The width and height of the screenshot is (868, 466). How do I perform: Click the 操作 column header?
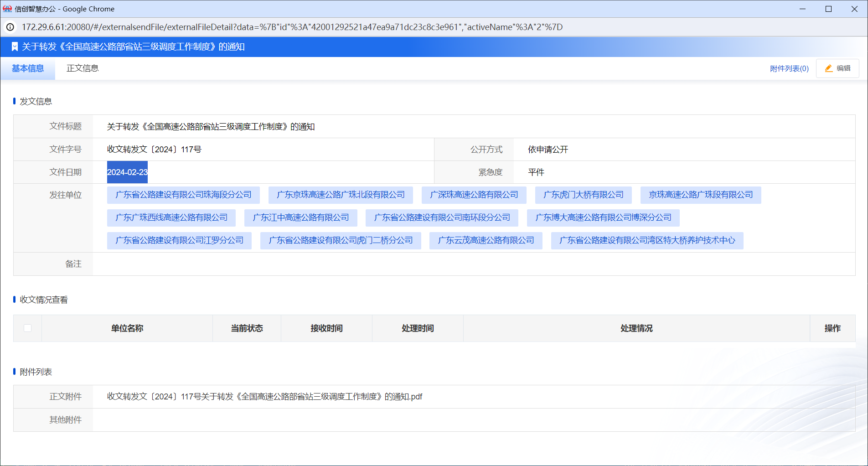pos(832,328)
